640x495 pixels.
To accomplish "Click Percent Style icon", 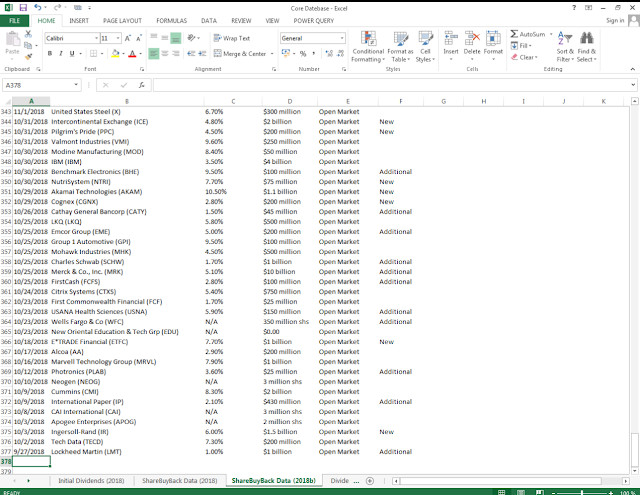I will coord(303,53).
